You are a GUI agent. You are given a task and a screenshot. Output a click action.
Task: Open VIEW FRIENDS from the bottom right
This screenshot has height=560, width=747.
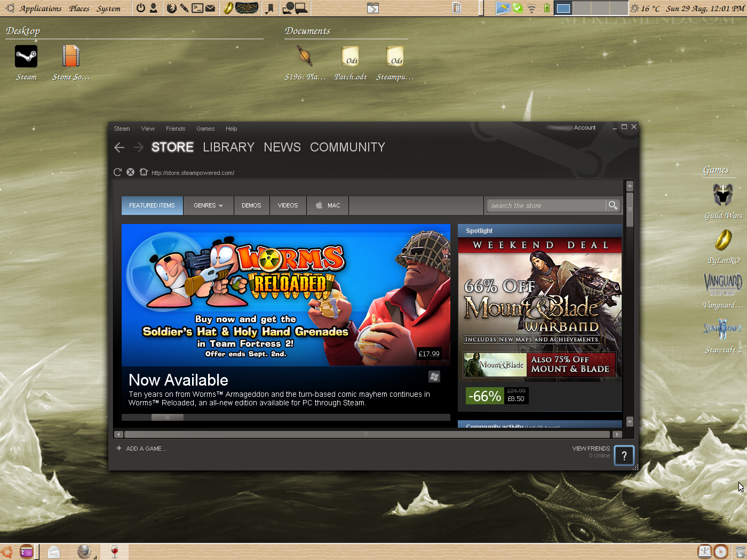point(591,449)
